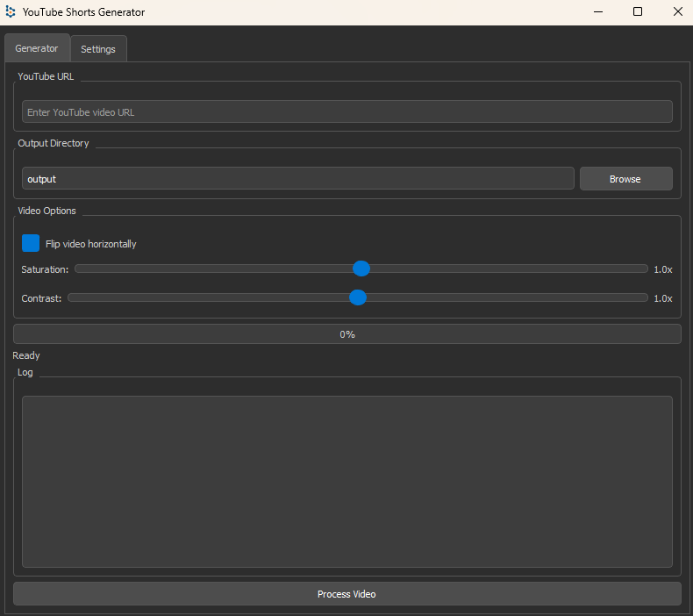The image size is (693, 616).
Task: Click the Contrast track right of handle
Action: 507,297
